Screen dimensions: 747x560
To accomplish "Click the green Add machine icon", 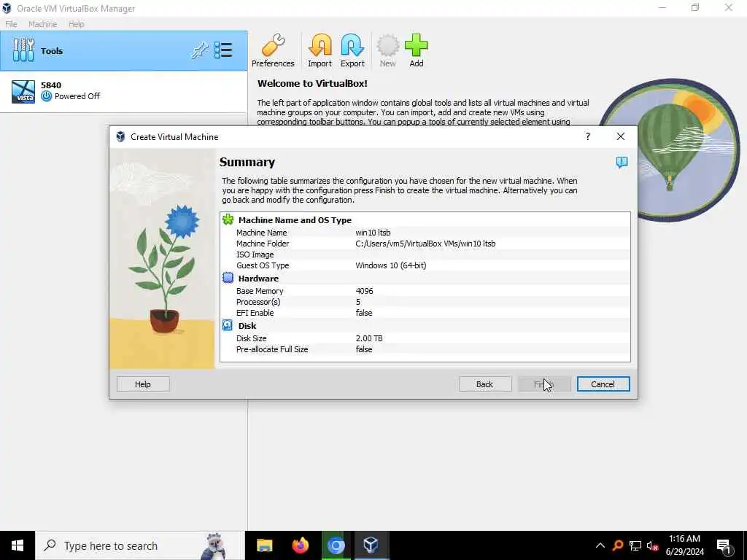I will [x=417, y=50].
